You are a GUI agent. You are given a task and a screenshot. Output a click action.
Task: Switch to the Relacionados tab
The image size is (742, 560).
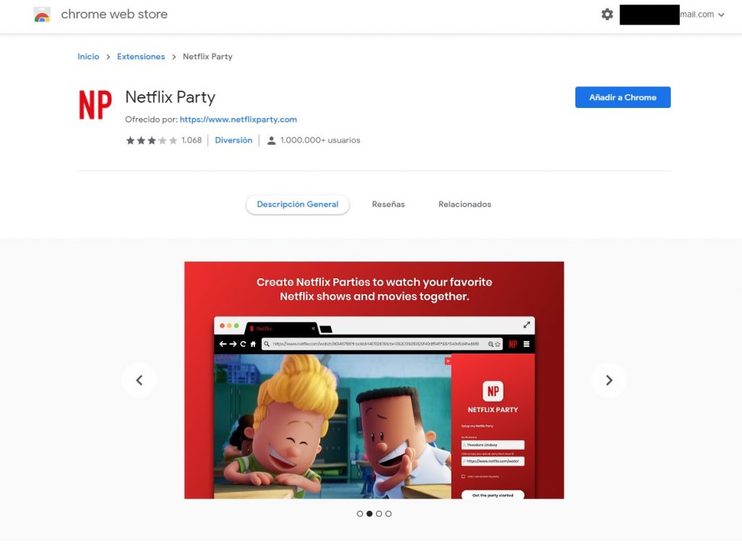point(464,204)
